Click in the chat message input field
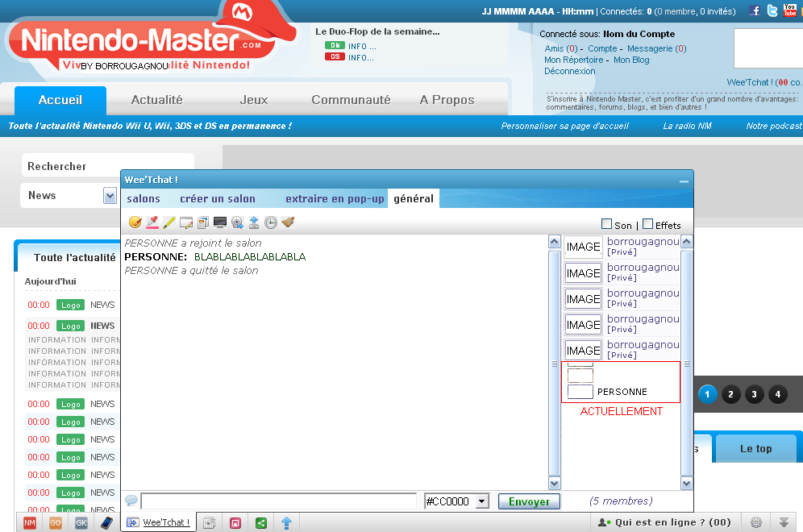Image resolution: width=803 pixels, height=532 pixels. [279, 501]
